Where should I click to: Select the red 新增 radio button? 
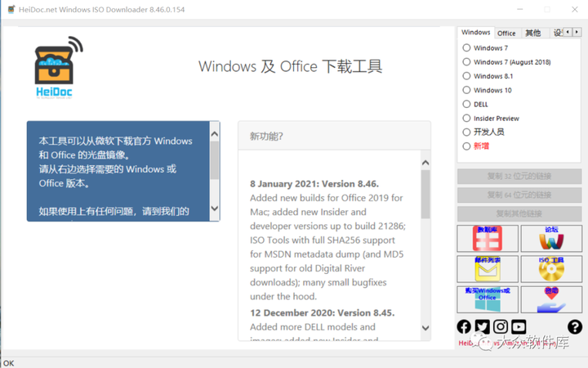tap(466, 146)
